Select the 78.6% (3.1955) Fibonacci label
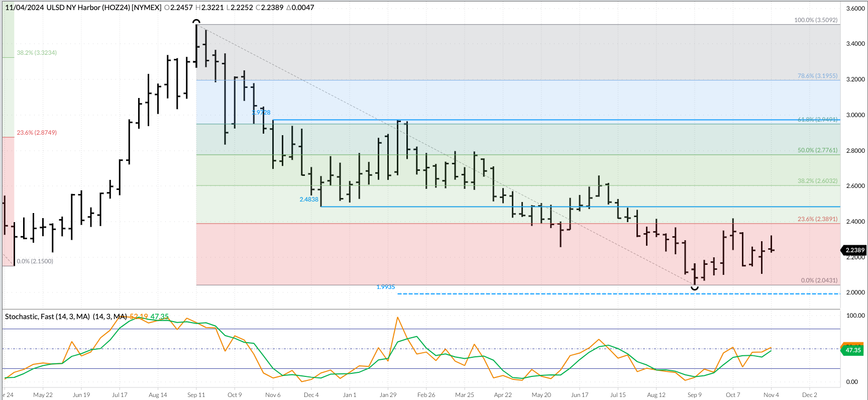Viewport: 868px width, 400px height. coord(817,76)
